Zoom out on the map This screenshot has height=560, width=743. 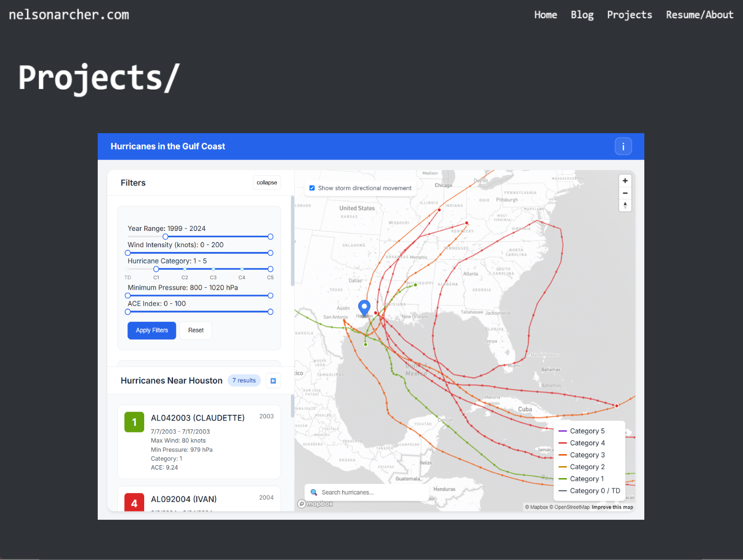click(x=625, y=193)
